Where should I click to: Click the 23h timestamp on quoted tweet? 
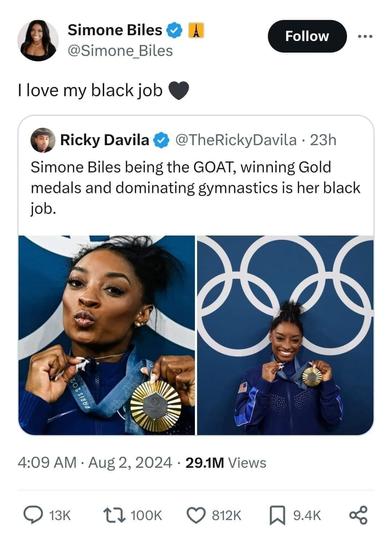[323, 140]
